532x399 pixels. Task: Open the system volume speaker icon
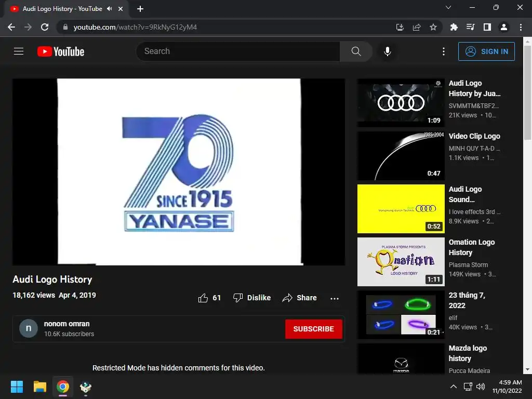tap(481, 387)
